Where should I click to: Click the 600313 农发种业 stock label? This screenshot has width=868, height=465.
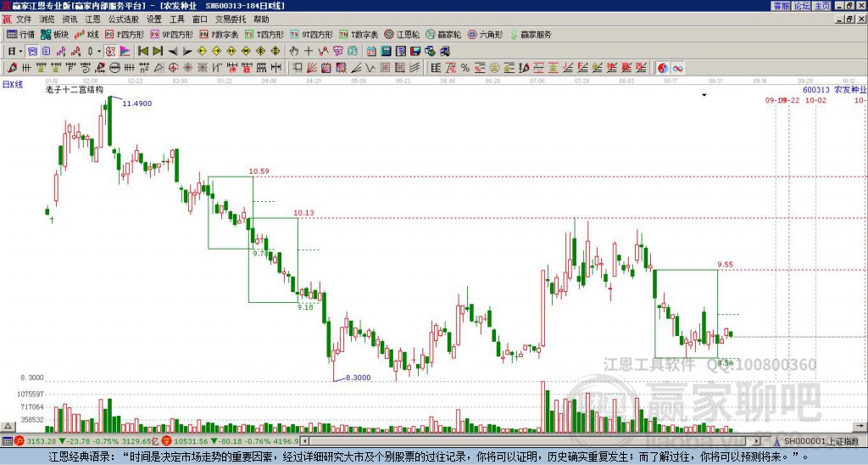click(x=834, y=89)
